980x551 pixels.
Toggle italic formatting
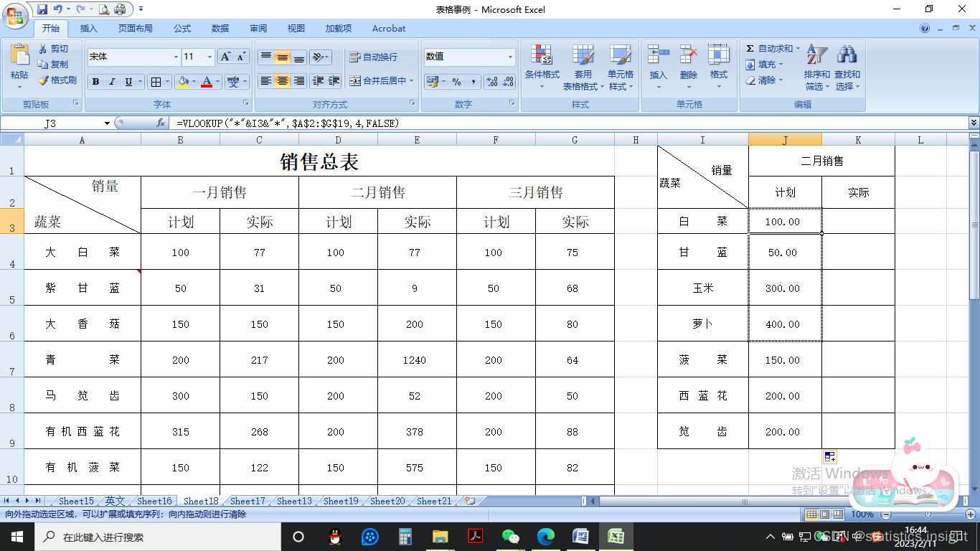(x=112, y=82)
